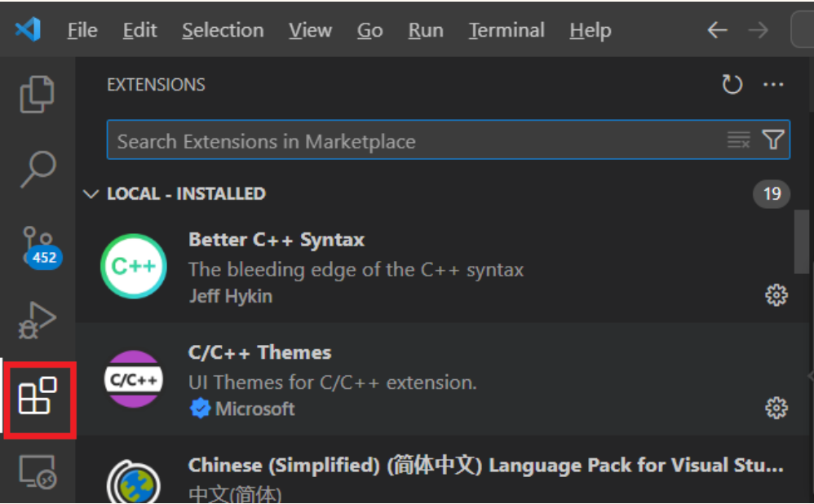Select the Extensions view icon
The height and width of the screenshot is (504, 814).
(x=38, y=397)
